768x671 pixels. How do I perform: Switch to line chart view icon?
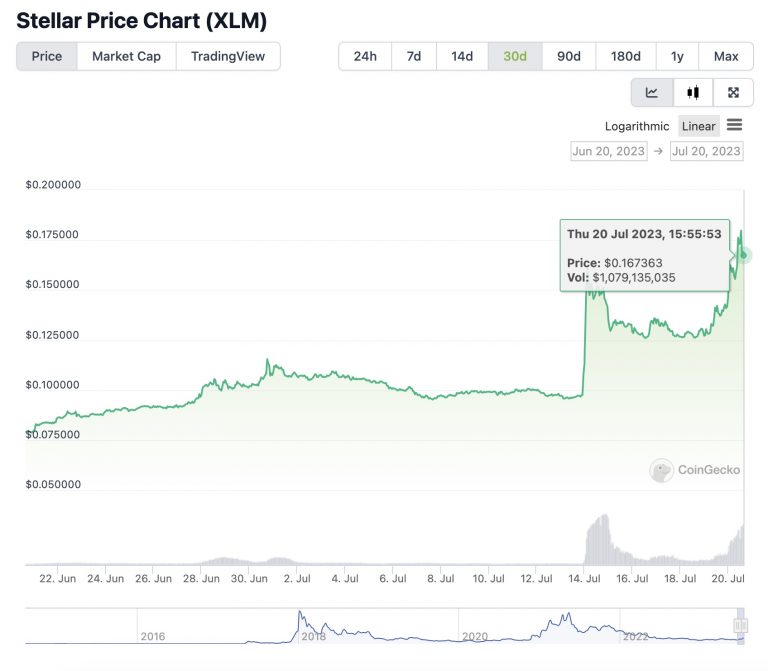[x=652, y=93]
